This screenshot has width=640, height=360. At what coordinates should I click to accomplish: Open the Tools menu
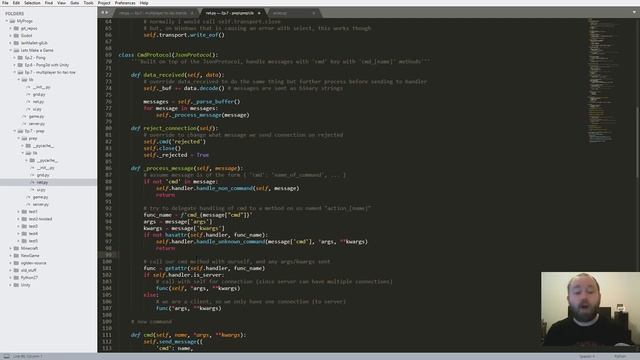tap(88, 3)
